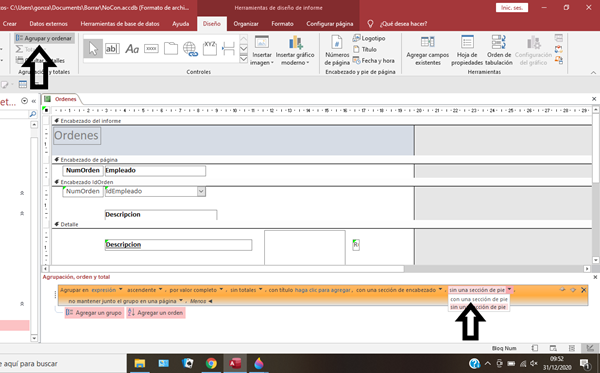Image resolution: width=600 pixels, height=373 pixels.
Task: Move the group row up
Action: click(562, 290)
